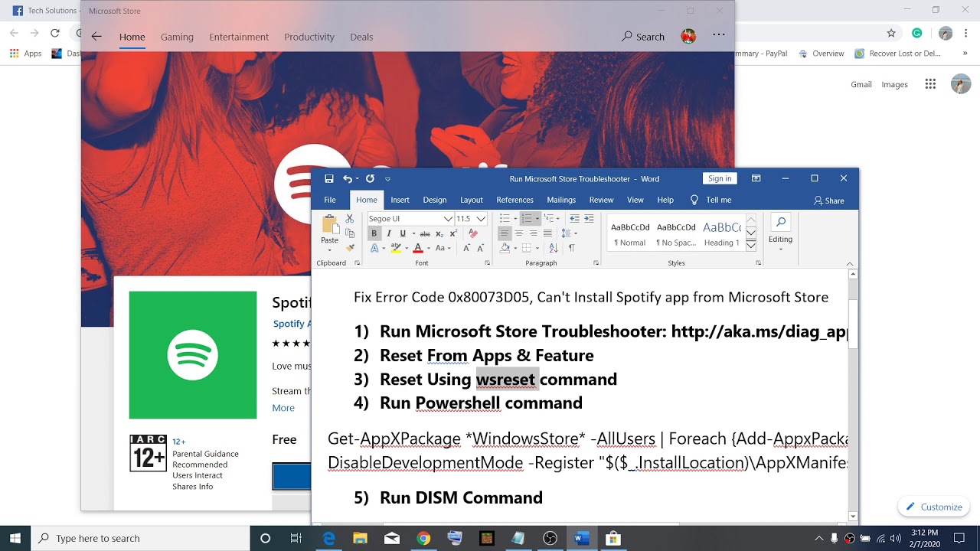Open the Mailings tab in Word
Viewport: 980px width, 551px height.
pos(561,200)
